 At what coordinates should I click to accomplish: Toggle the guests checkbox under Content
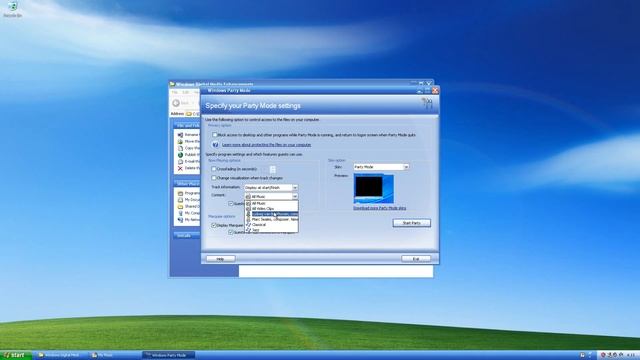(x=231, y=203)
